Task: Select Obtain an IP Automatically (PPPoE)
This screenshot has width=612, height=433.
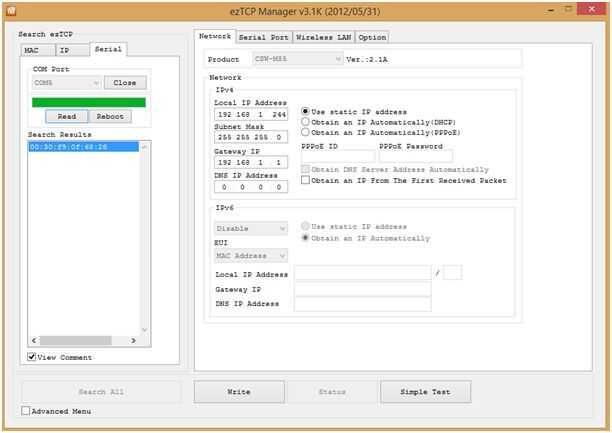Action: pyautogui.click(x=305, y=132)
